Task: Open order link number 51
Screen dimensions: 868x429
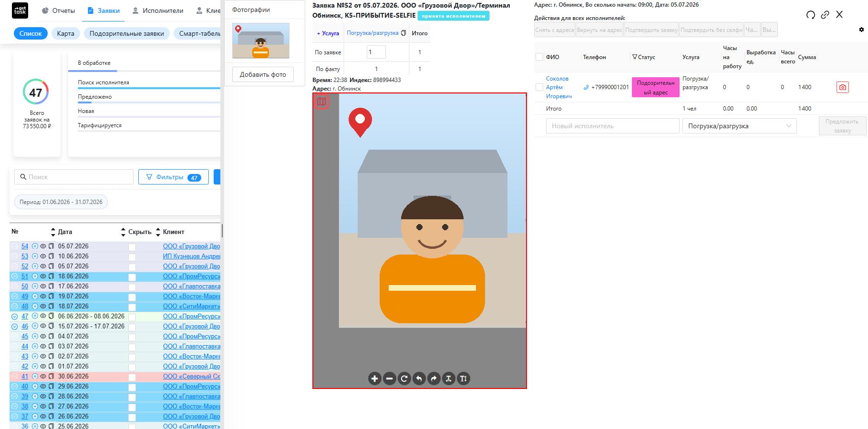Action: (x=25, y=276)
